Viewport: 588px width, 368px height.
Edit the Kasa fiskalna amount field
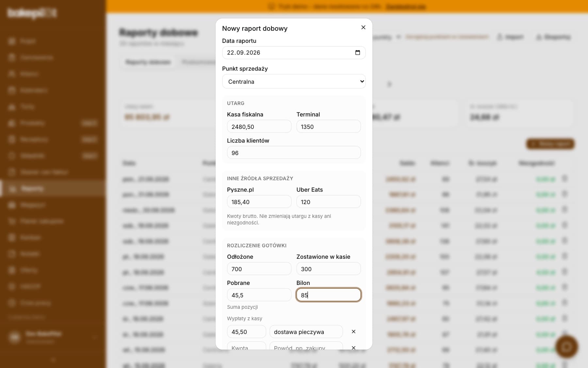[x=259, y=127]
